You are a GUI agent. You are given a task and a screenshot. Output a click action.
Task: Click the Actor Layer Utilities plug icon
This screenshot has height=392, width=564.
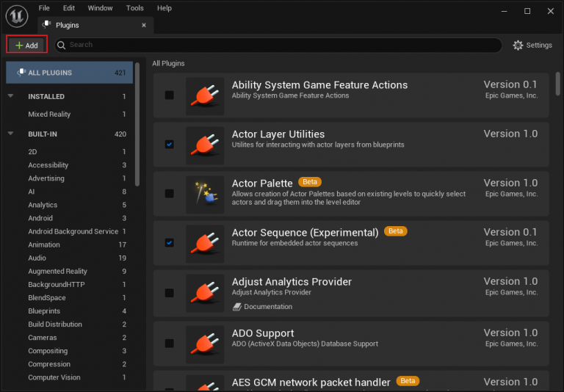[205, 145]
